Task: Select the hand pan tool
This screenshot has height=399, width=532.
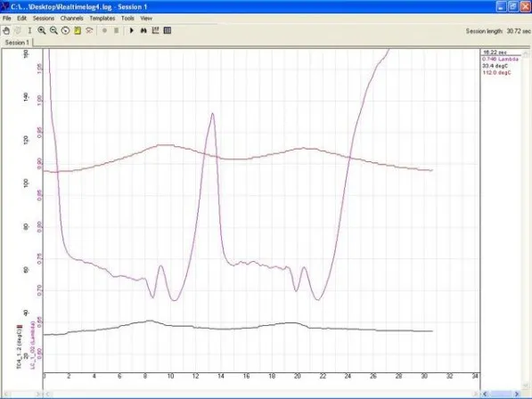Action: click(6, 31)
